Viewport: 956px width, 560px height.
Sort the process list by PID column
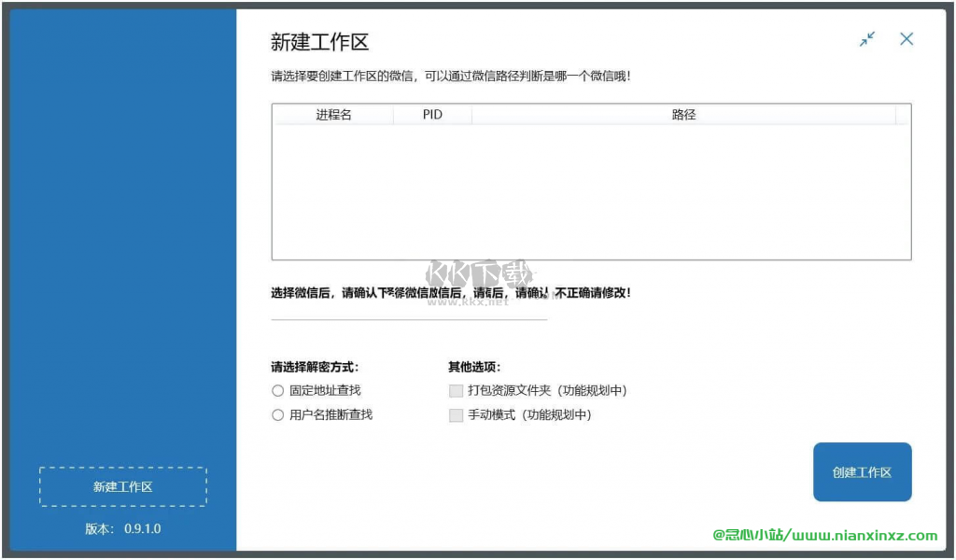click(x=430, y=114)
